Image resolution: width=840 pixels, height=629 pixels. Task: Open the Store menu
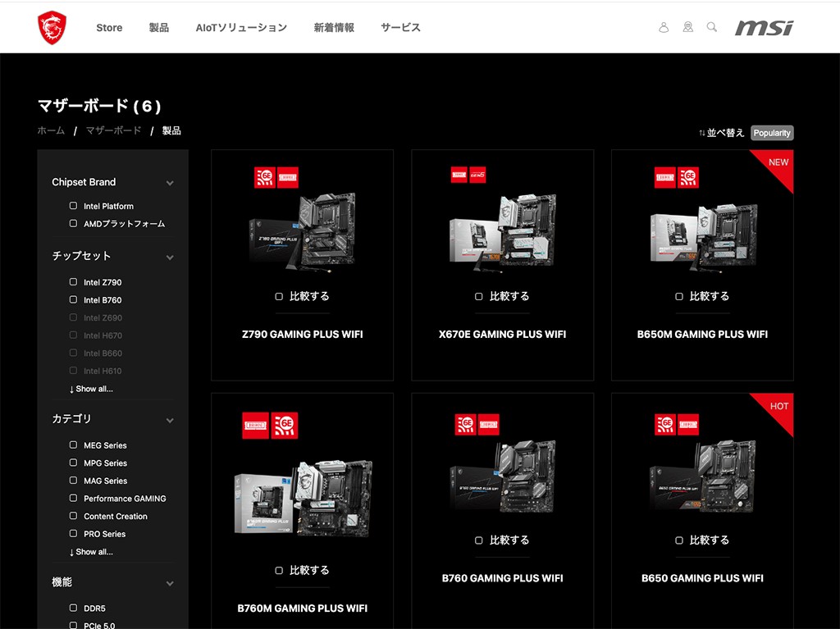pos(109,28)
